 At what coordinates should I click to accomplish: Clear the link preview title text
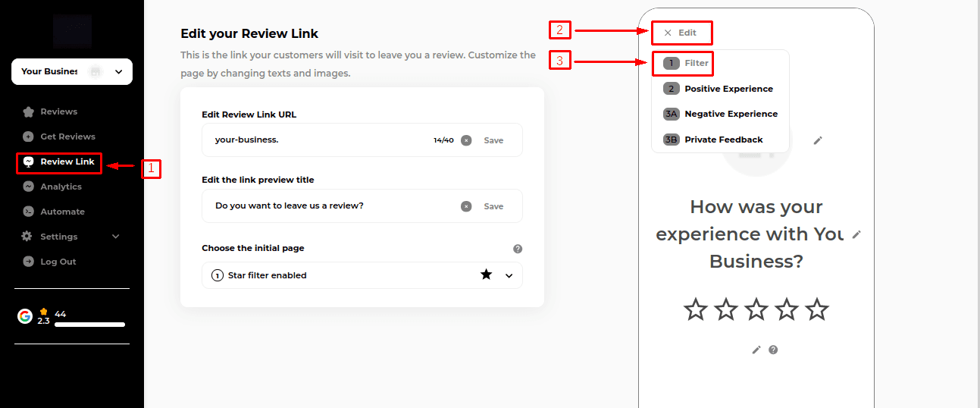pyautogui.click(x=466, y=206)
